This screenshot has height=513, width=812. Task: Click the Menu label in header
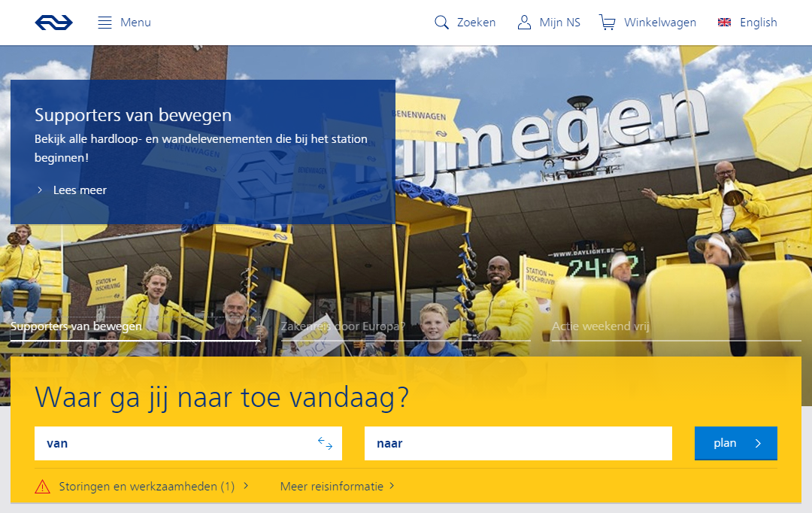135,23
